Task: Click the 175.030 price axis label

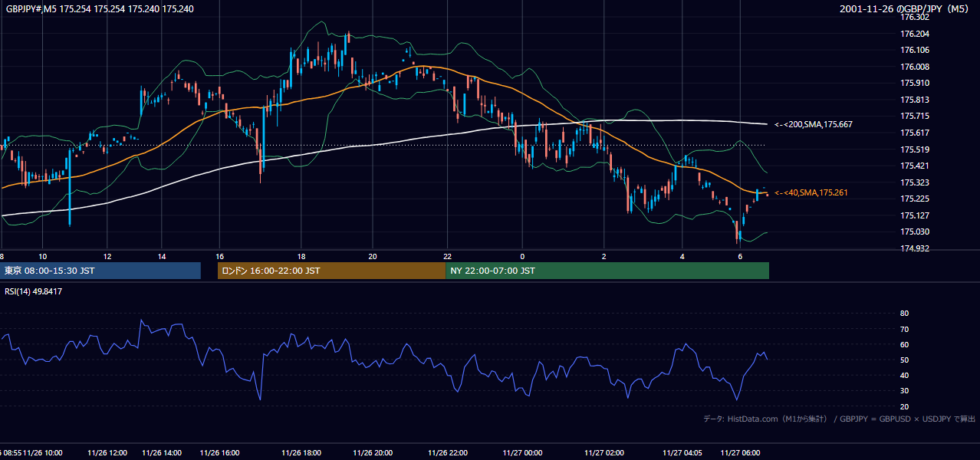Action: point(915,232)
